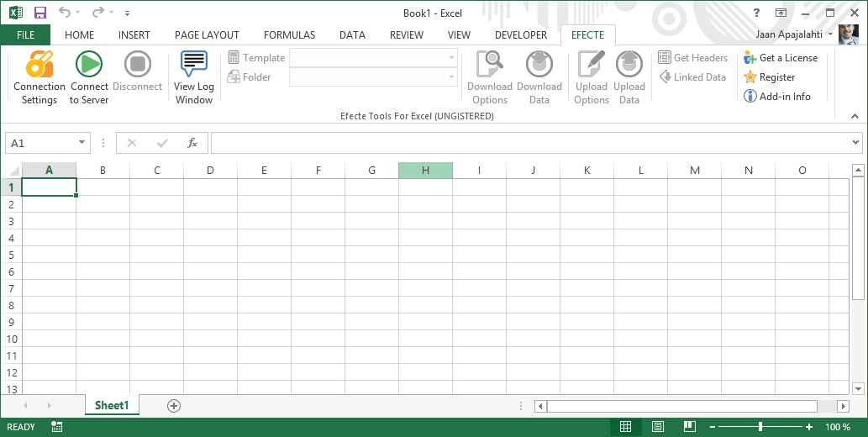Switch to the PAGE LAYOUT tab
Image resolution: width=868 pixels, height=437 pixels.
click(x=207, y=35)
